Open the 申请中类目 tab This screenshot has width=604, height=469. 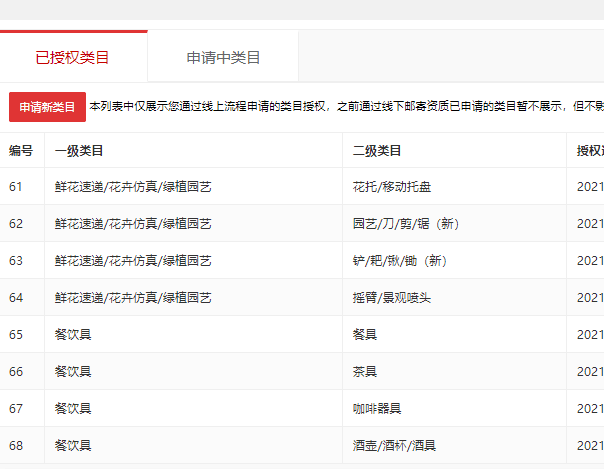(223, 57)
